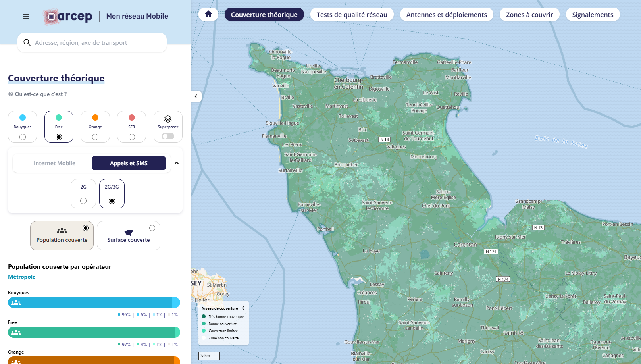Screen dimensions: 641x364
Task: Collapse the Niveau de couverture legend
Action: (x=243, y=308)
